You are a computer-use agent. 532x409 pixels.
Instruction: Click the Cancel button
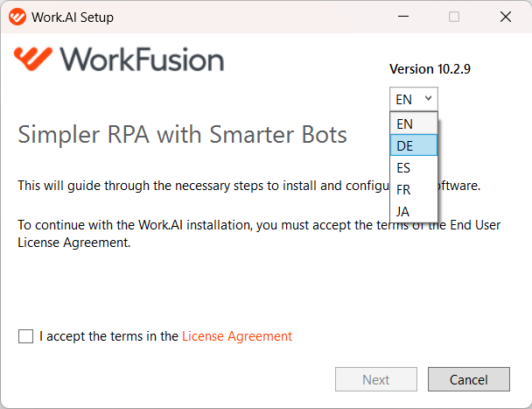[468, 379]
